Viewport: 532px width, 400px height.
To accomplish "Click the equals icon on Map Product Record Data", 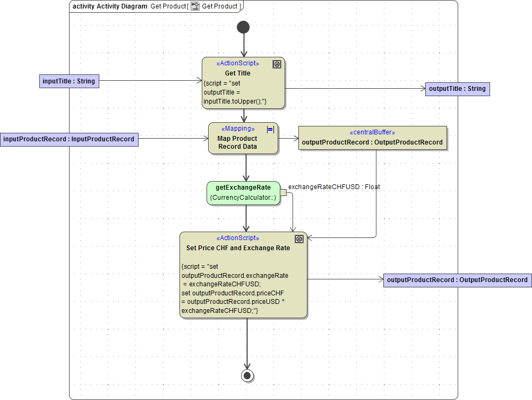I will pos(270,129).
